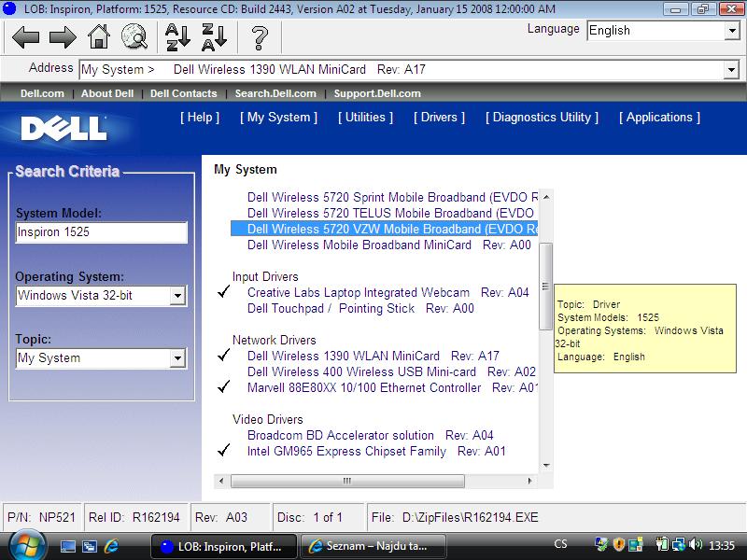Follow the Support.Dell.com link
This screenshot has width=747, height=560.
pyautogui.click(x=377, y=93)
